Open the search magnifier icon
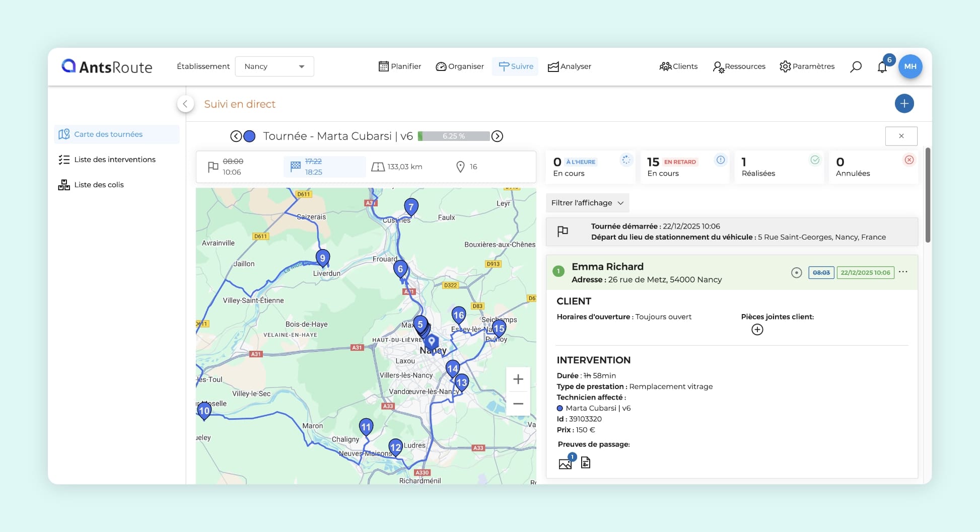Viewport: 980px width, 532px height. (856, 67)
